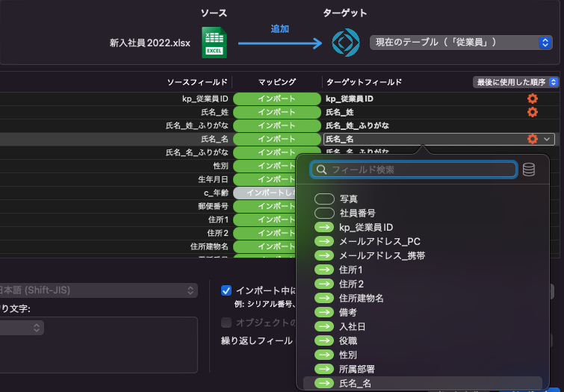The width and height of the screenshot is (564, 392).
Task: Click the arrow icon beside 入社日
Action: click(324, 326)
